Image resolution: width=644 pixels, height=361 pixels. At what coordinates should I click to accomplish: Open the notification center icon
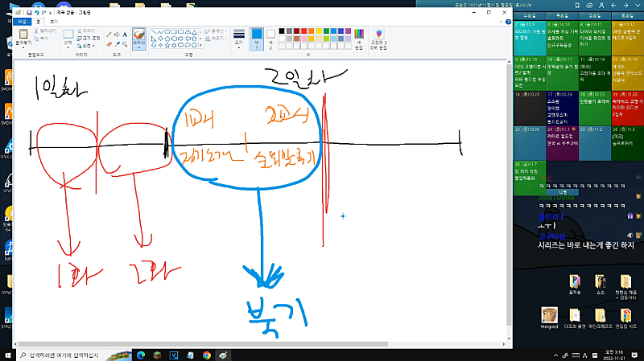click(634, 355)
